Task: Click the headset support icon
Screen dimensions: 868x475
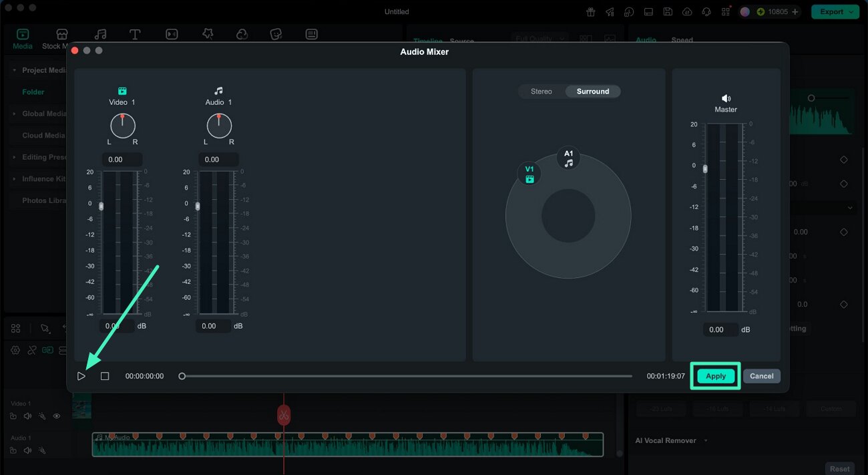Action: [706, 12]
